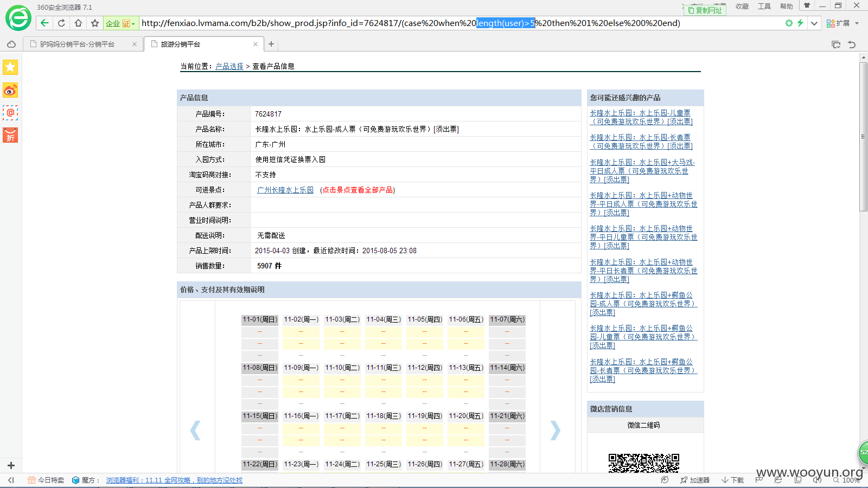The image size is (868, 488).
Task: Click 点击景点查看全部产品 red text
Action: [358, 190]
